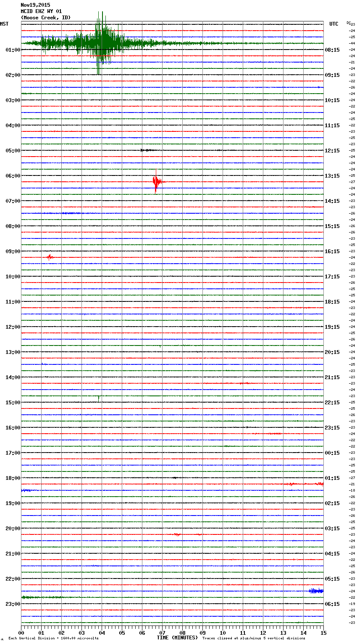Click the large green earthquake waveform peak
357x644 pixels.
pos(101,43)
